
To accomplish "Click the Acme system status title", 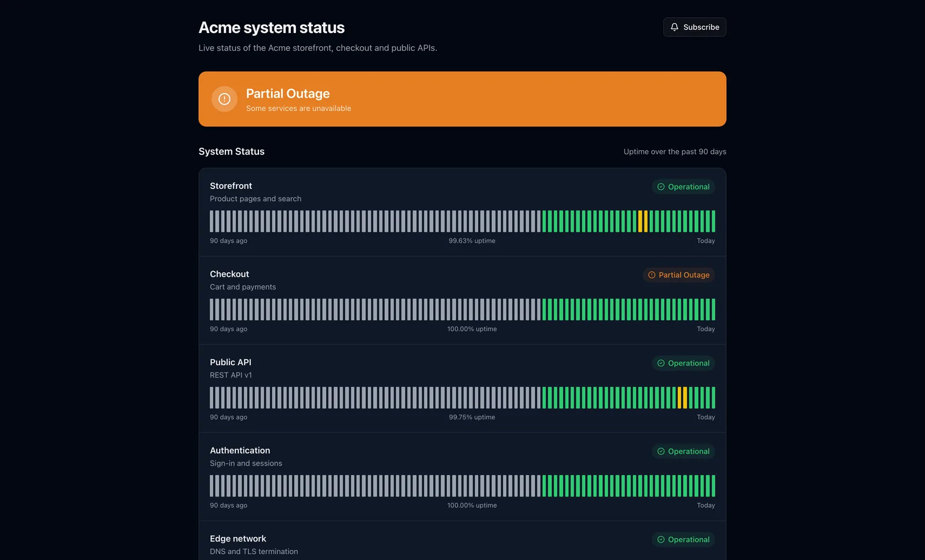I will 271,28.
